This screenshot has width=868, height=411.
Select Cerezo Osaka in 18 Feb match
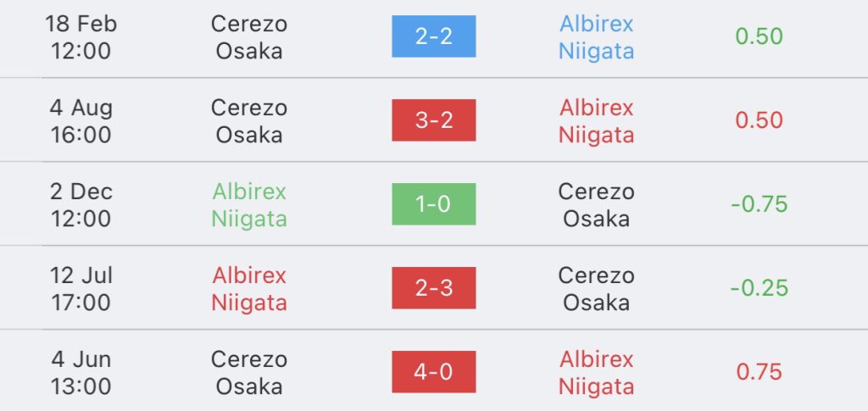click(x=249, y=37)
